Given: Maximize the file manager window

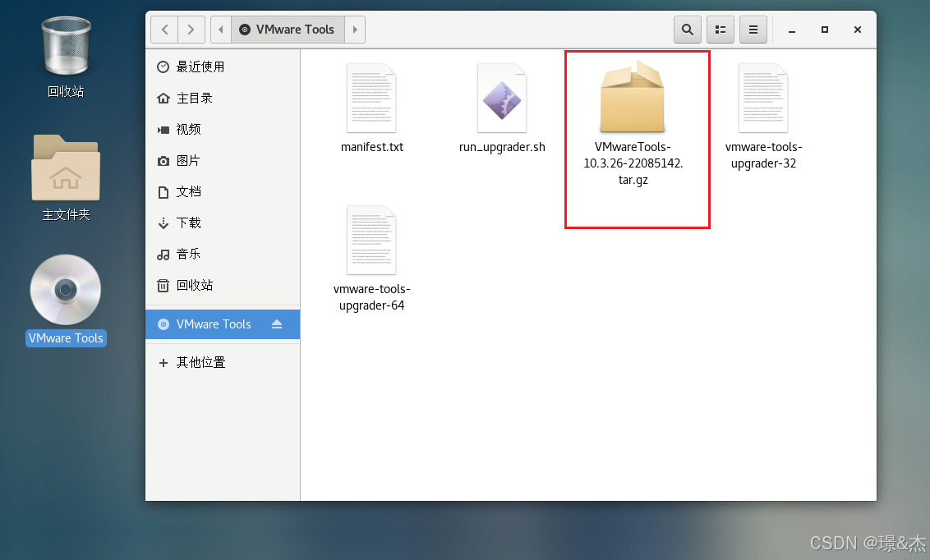Looking at the screenshot, I should point(824,30).
